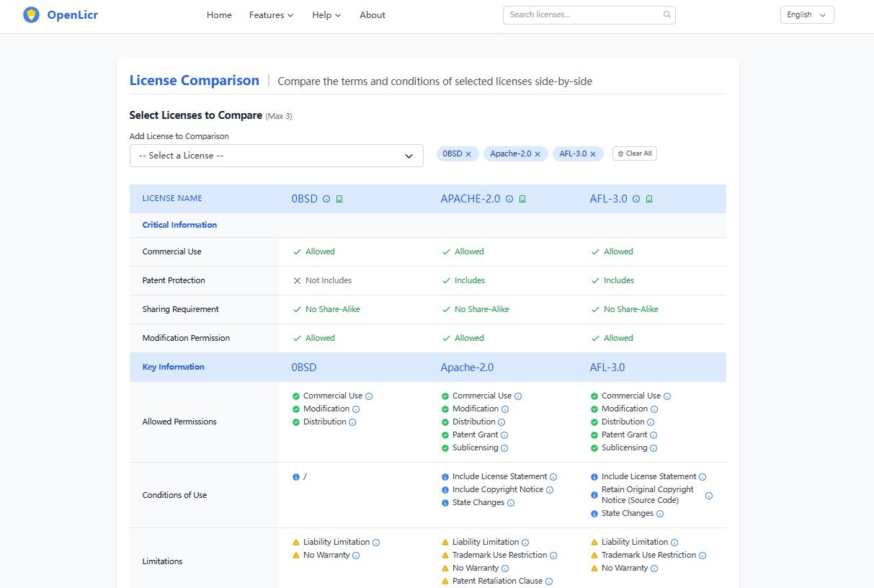Remove the AFL-3.0 tag with its X
874x588 pixels.
(x=593, y=154)
